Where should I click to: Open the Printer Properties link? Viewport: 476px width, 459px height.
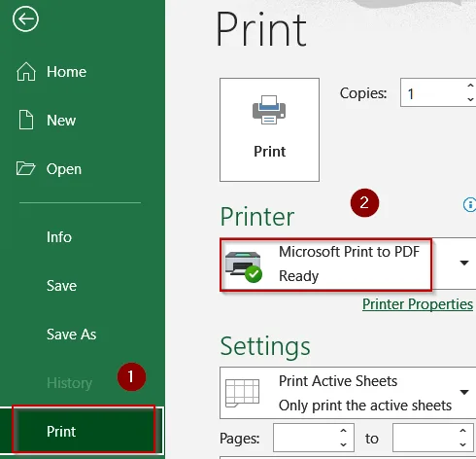click(418, 304)
